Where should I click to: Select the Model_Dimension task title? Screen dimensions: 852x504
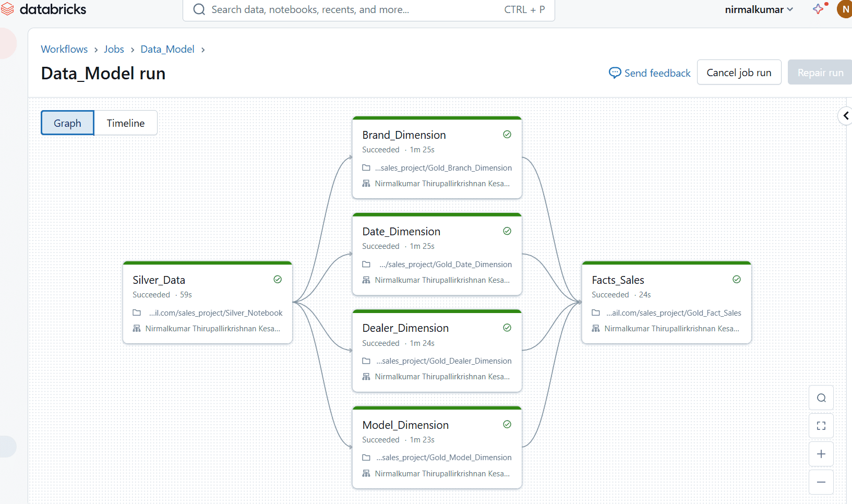(x=405, y=425)
